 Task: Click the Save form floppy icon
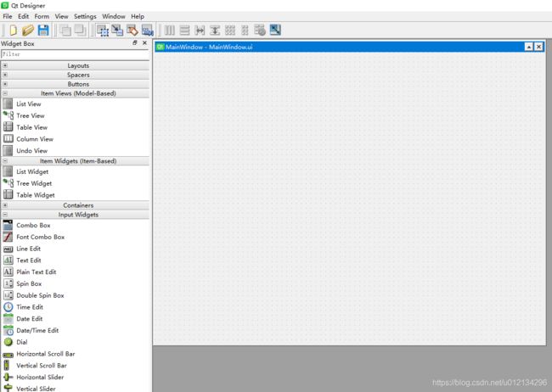point(43,31)
